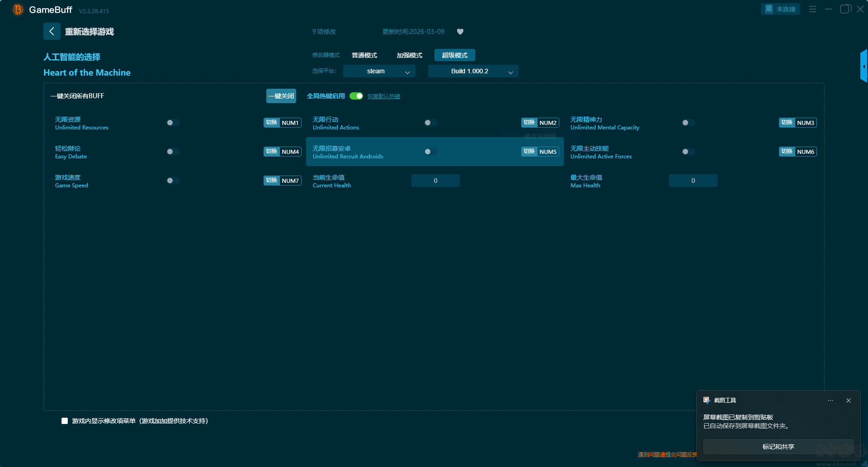This screenshot has width=868, height=467.
Task: Dismiss the 截图工具 notification
Action: coord(849,400)
